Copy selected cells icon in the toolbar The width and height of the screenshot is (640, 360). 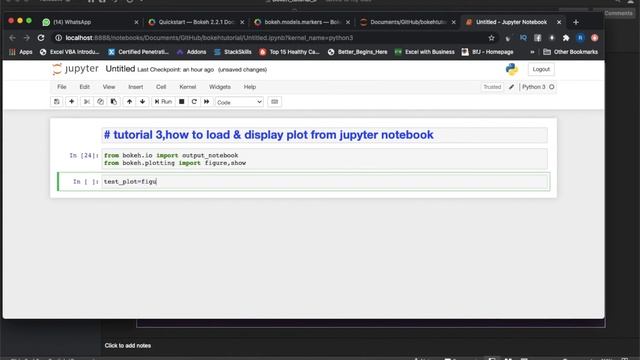(x=100, y=102)
